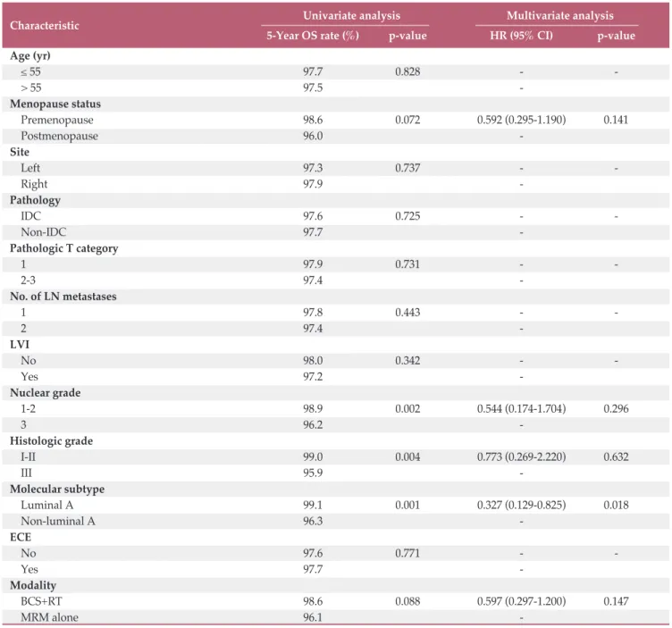Select the 'MRM alone' row label
This screenshot has height=628, width=672.
(x=50, y=617)
